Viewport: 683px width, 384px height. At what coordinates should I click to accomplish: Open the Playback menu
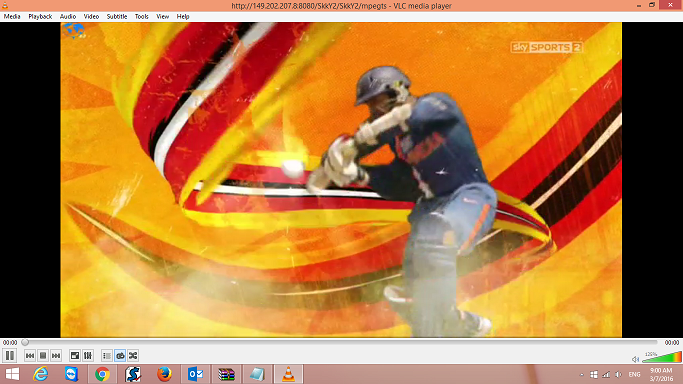click(40, 17)
